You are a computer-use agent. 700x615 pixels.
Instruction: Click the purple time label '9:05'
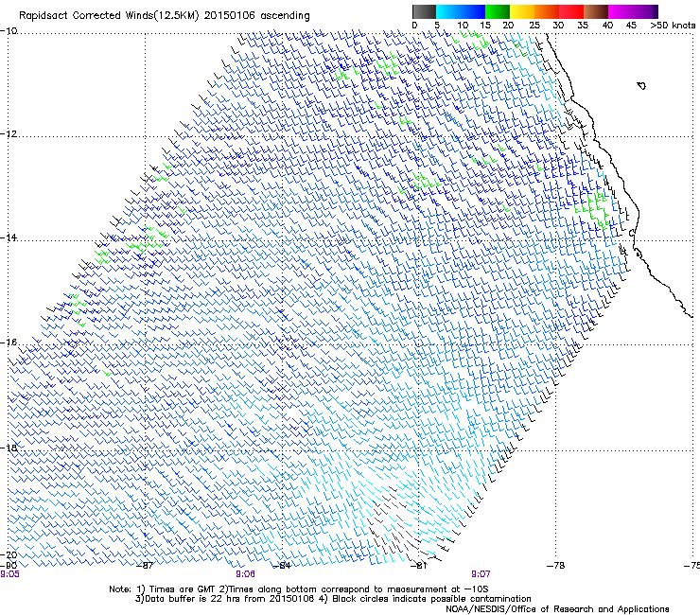point(9,574)
